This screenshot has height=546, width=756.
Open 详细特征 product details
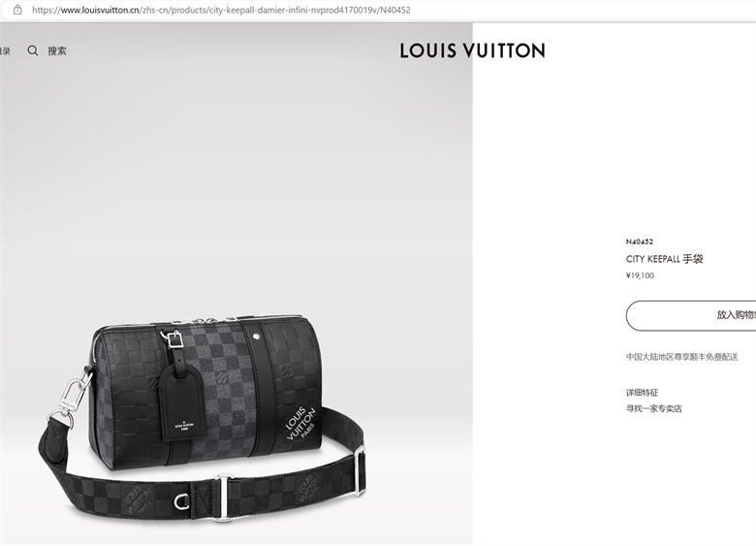point(642,393)
